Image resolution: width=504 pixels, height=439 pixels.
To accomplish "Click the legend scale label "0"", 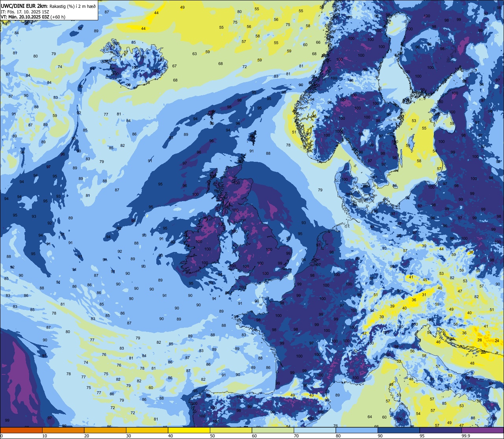I will pyautogui.click(x=2, y=436).
